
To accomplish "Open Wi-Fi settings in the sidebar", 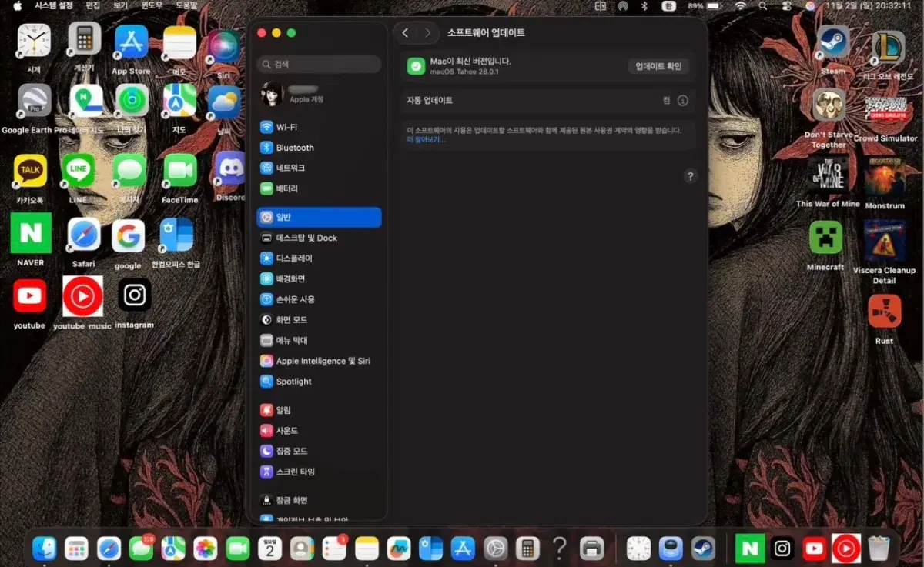I will [319, 127].
